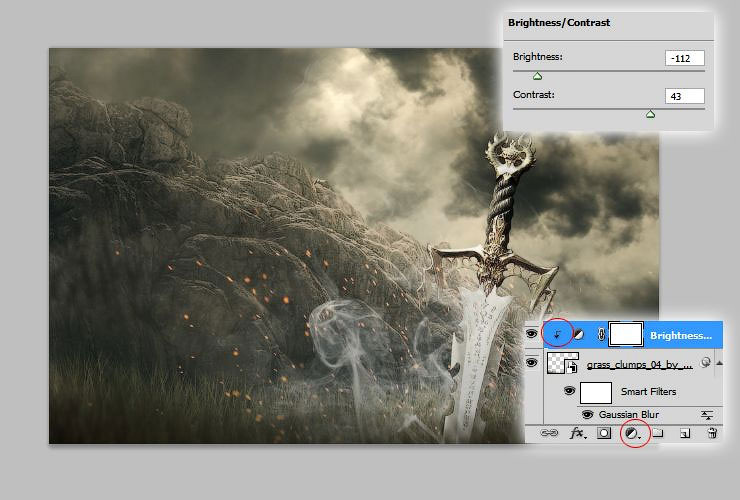Click the Delete layer trash icon
740x500 pixels.
713,433
